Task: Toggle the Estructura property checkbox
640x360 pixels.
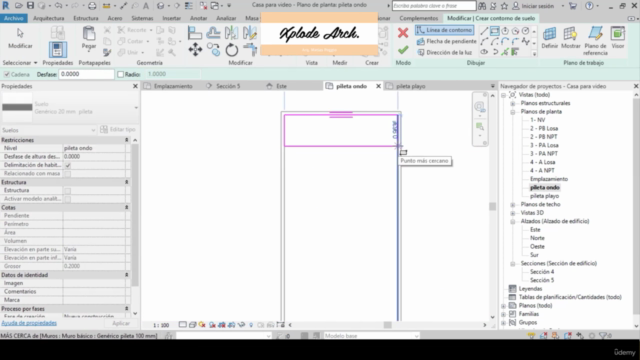Action: pos(68,191)
